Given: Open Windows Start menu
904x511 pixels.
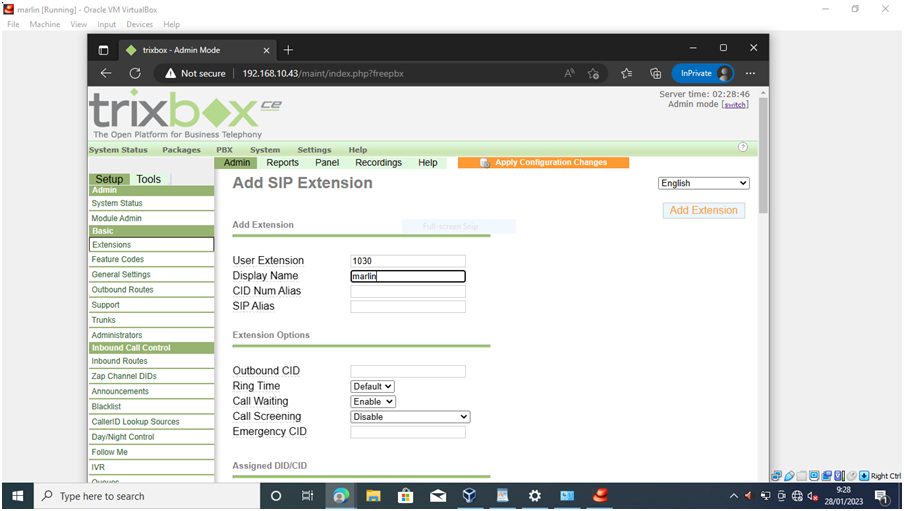Looking at the screenshot, I should coord(17,496).
